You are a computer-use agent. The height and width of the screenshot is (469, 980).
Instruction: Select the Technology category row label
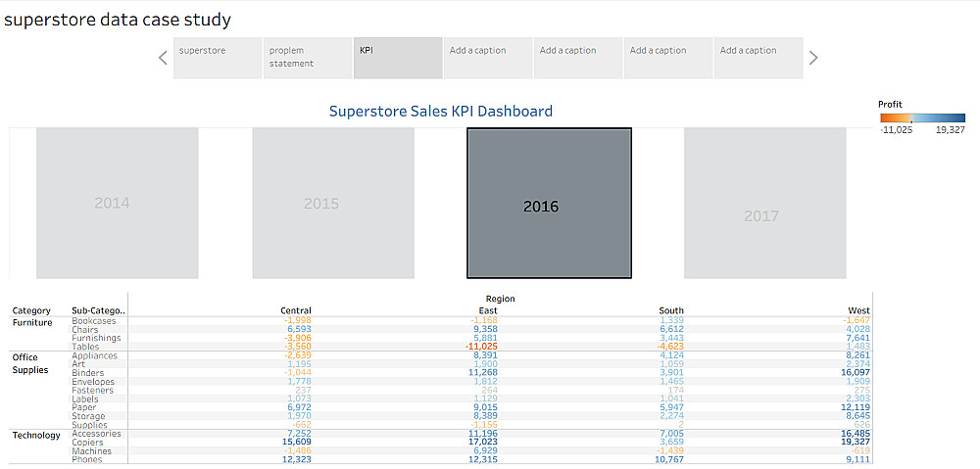tap(36, 435)
